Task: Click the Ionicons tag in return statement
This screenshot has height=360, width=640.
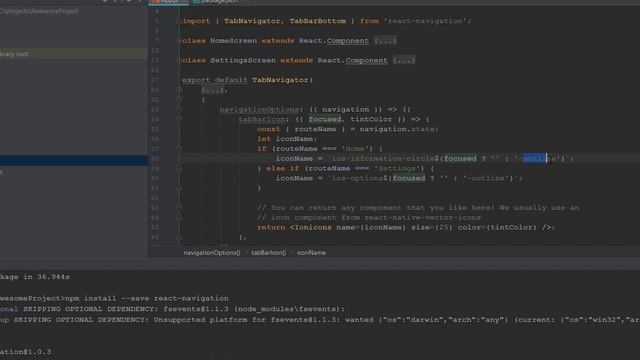Action: pos(313,227)
